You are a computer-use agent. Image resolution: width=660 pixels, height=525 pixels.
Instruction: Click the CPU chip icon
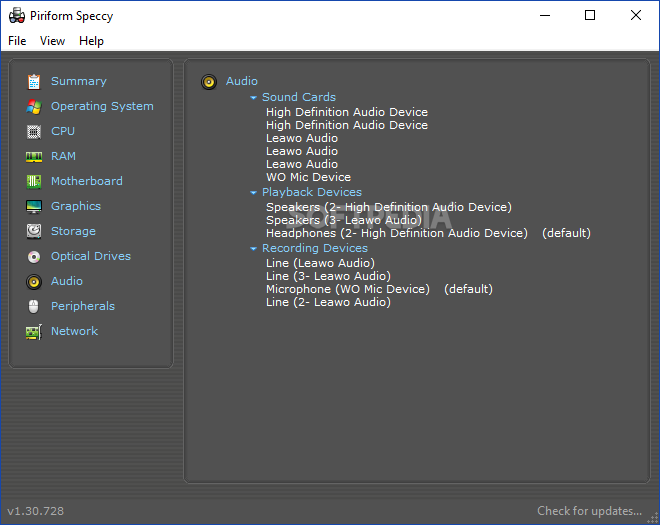[34, 132]
